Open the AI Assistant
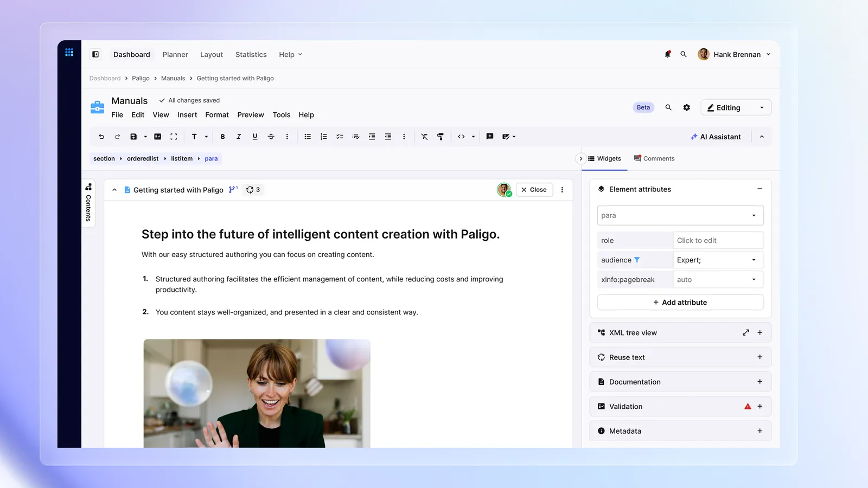This screenshot has width=868, height=488. click(x=716, y=137)
